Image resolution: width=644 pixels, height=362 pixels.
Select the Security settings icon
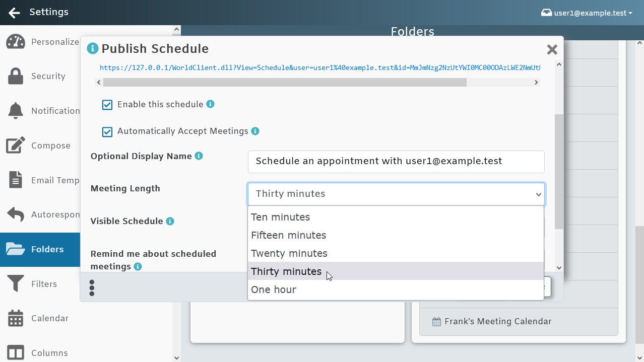click(15, 76)
